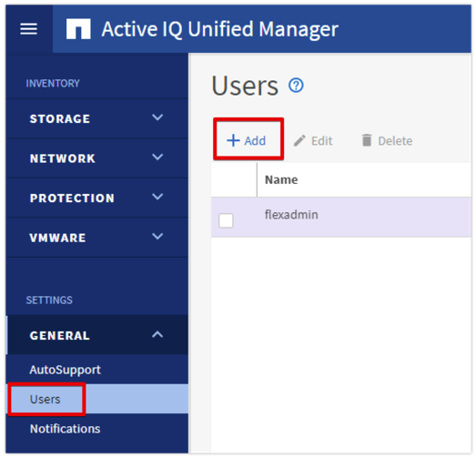Collapse the General section chevron
The height and width of the screenshot is (458, 476).
pyautogui.click(x=157, y=335)
